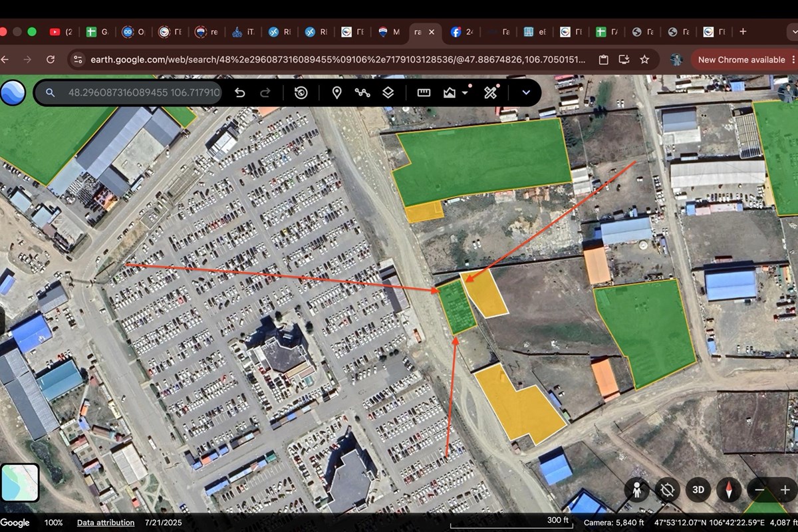Screen dimensions: 798x532
Task: Expand toolbar with blue chevron arrow
Action: coord(525,92)
